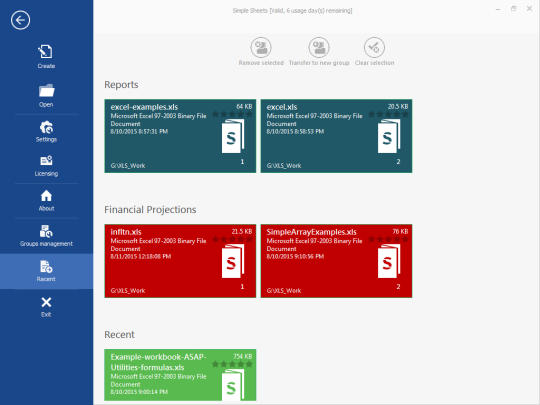Image resolution: width=540 pixels, height=405 pixels.
Task: Click the Exit label in sidebar
Action: pyautogui.click(x=46, y=314)
